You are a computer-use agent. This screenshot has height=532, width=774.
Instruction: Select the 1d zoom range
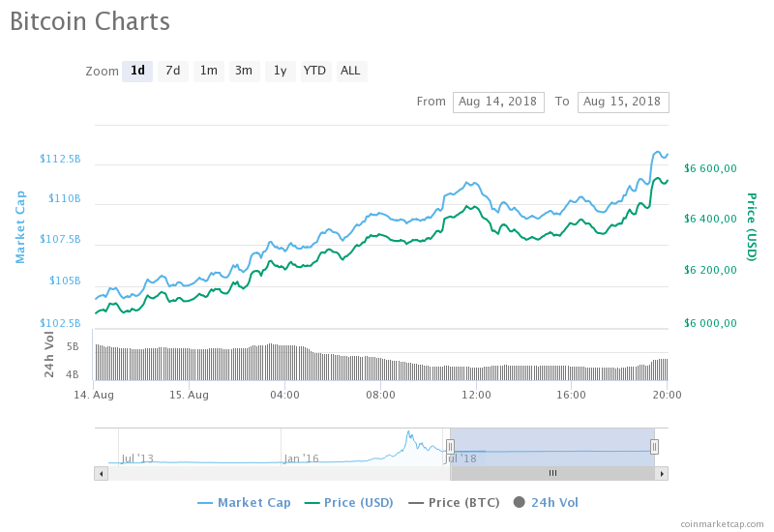pyautogui.click(x=137, y=71)
